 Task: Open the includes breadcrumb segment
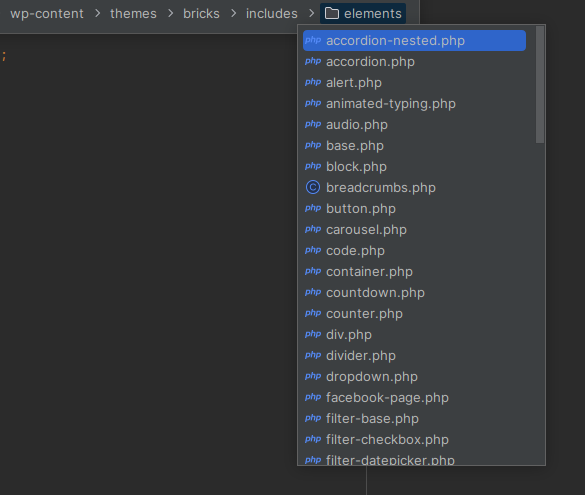point(272,13)
